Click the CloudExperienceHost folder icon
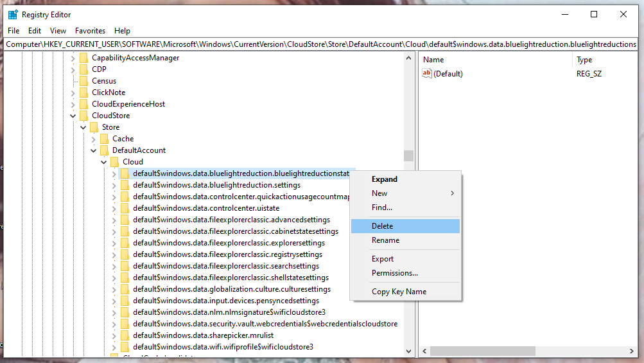Screen dimensions: 644x363 [x=83, y=104]
